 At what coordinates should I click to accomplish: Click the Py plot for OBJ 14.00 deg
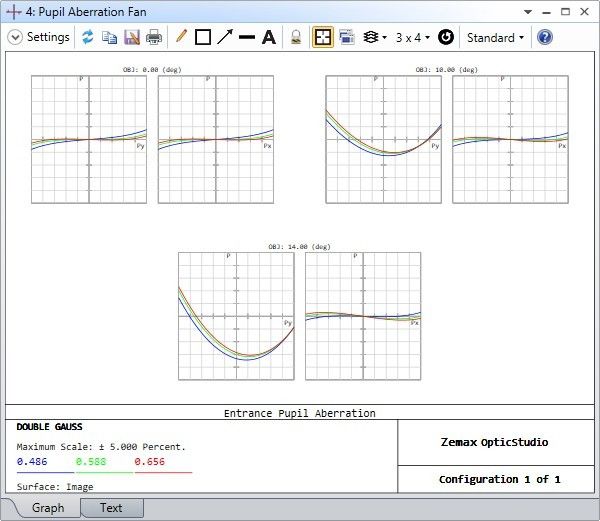tap(236, 316)
